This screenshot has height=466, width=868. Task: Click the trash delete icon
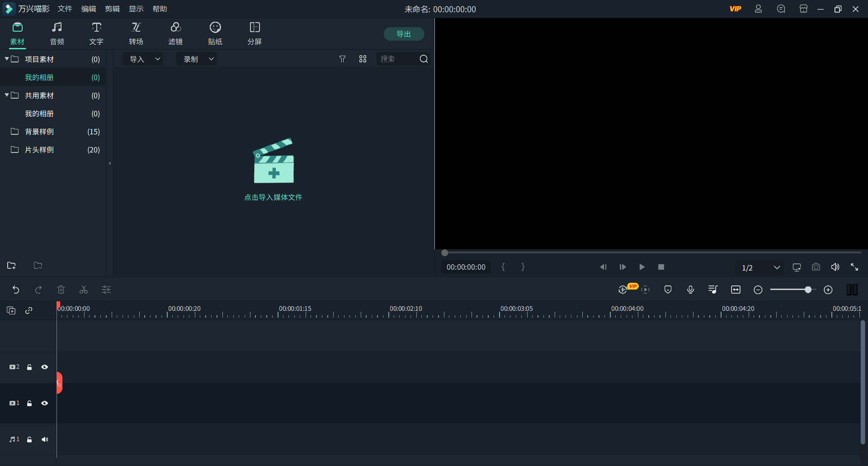[x=61, y=290]
